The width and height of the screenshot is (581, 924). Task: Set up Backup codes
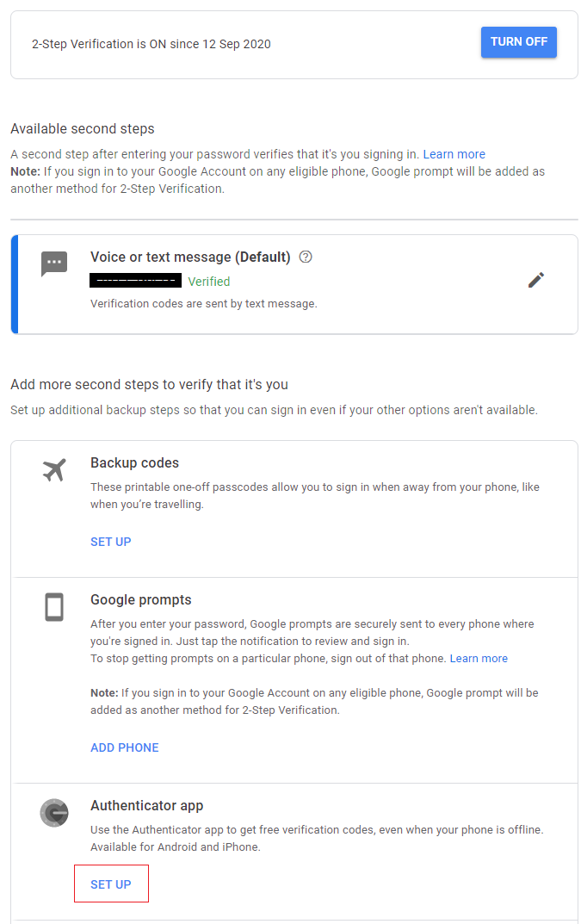pos(111,542)
